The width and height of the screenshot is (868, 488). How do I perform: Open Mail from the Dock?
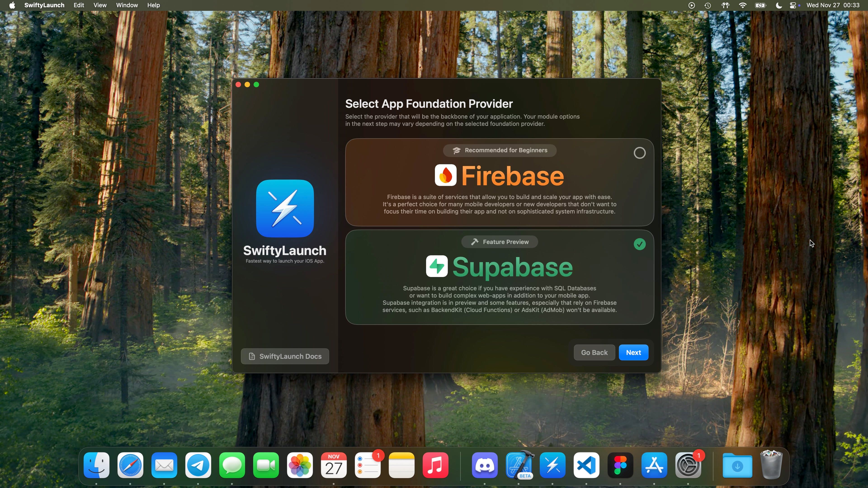click(x=164, y=465)
